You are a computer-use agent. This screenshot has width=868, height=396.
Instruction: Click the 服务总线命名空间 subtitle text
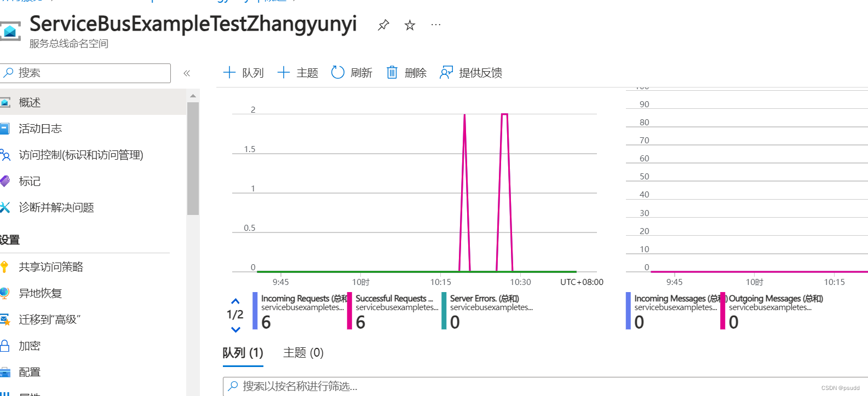coord(69,44)
